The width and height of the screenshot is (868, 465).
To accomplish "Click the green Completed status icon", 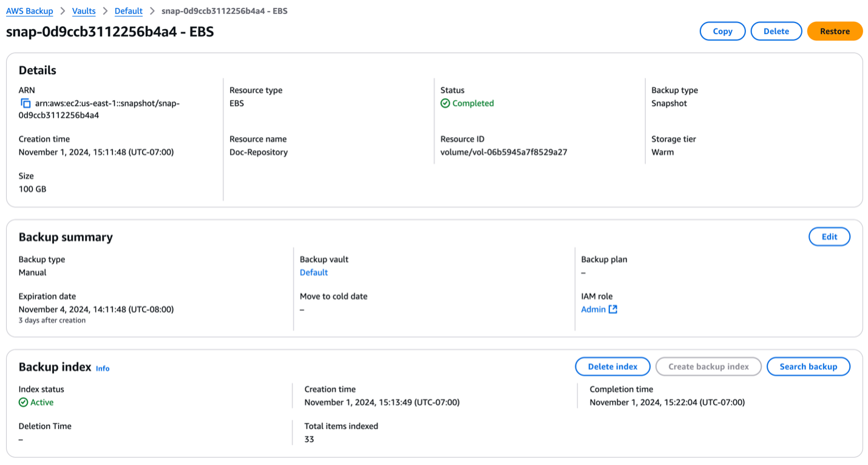I will tap(446, 103).
